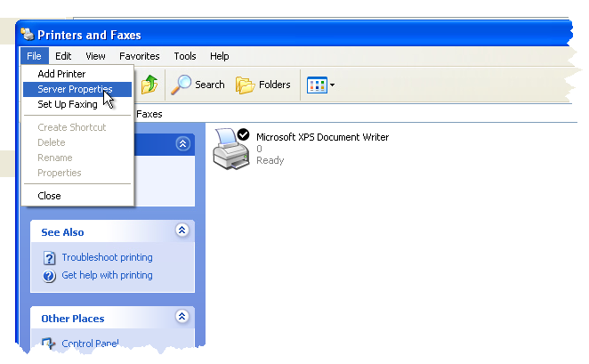
Task: Select Add Printer from File menu
Action: click(x=61, y=74)
